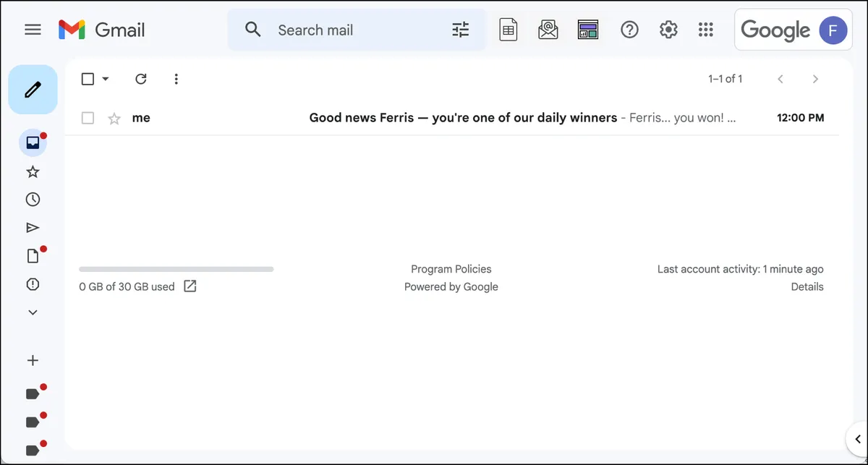The height and width of the screenshot is (465, 868).
Task: Open the select dropdown arrow beside checkbox
Action: 106,79
